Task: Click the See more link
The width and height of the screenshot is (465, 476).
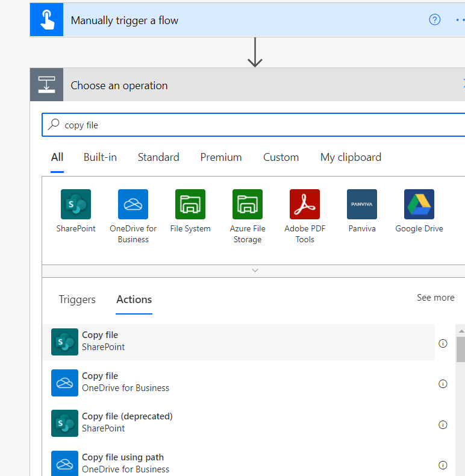Action: (435, 298)
